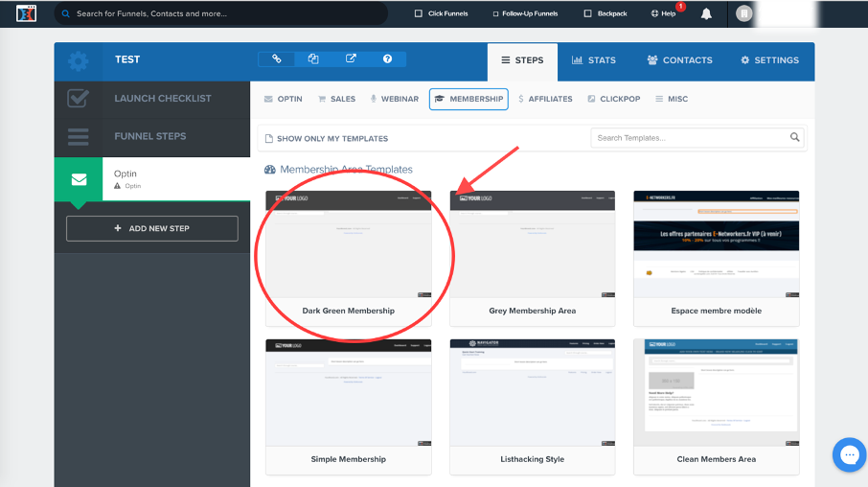Open the Backpack menu

click(x=605, y=13)
